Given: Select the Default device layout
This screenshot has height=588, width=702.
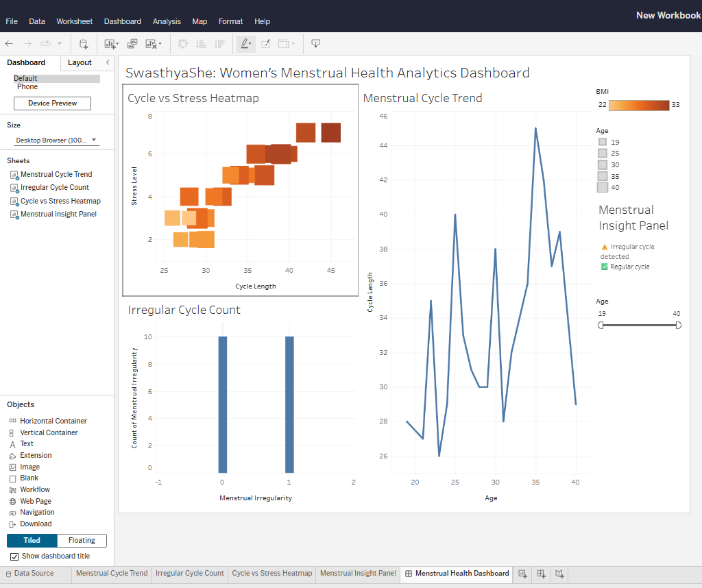Looking at the screenshot, I should tap(56, 78).
